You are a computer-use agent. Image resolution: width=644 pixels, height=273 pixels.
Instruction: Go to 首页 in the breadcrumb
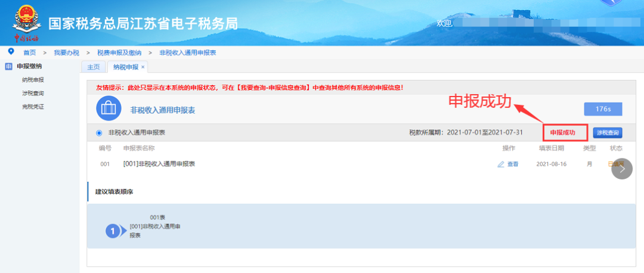coord(29,52)
